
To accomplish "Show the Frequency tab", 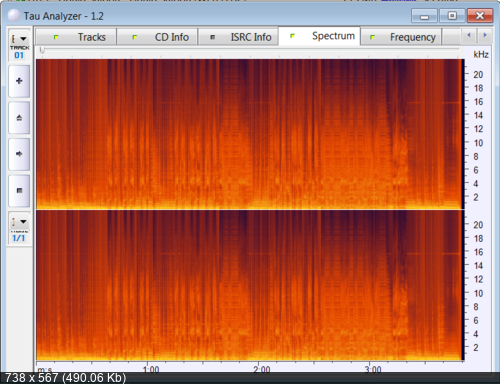I will pos(401,37).
